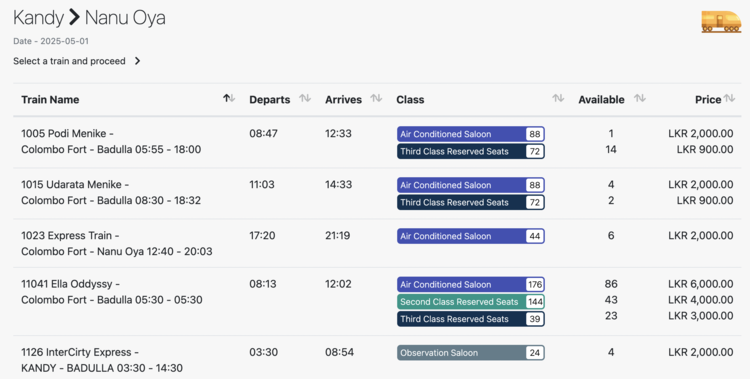Click the LKR 900.00 price for Podi Menike

click(x=705, y=150)
